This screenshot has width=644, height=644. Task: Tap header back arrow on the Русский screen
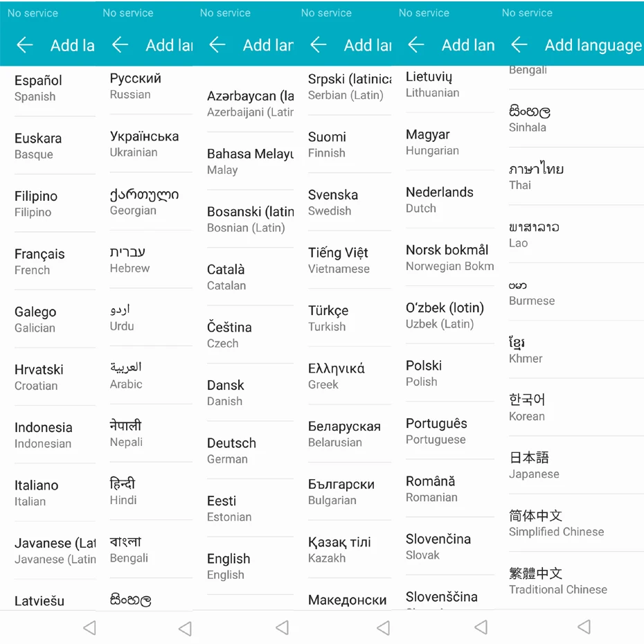[x=120, y=45]
